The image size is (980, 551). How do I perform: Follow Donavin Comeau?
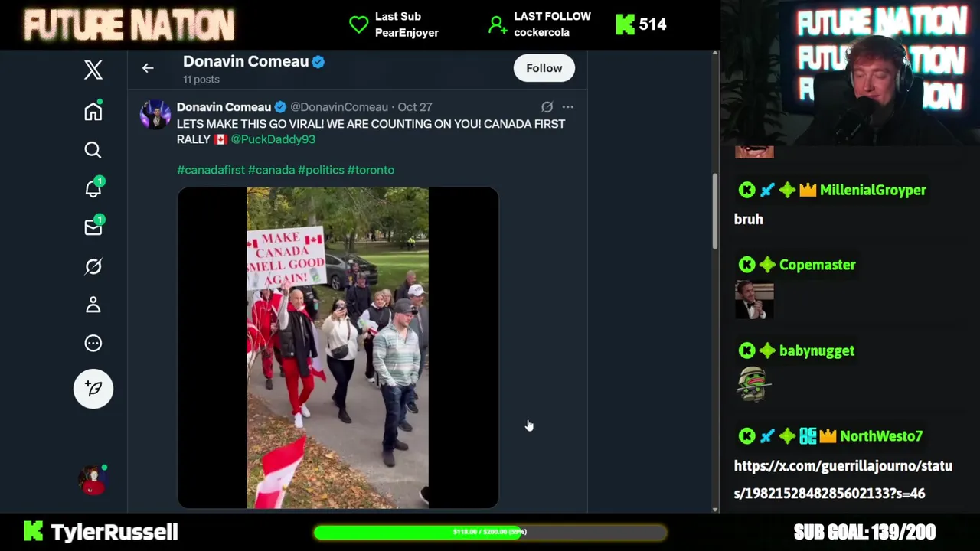click(544, 68)
